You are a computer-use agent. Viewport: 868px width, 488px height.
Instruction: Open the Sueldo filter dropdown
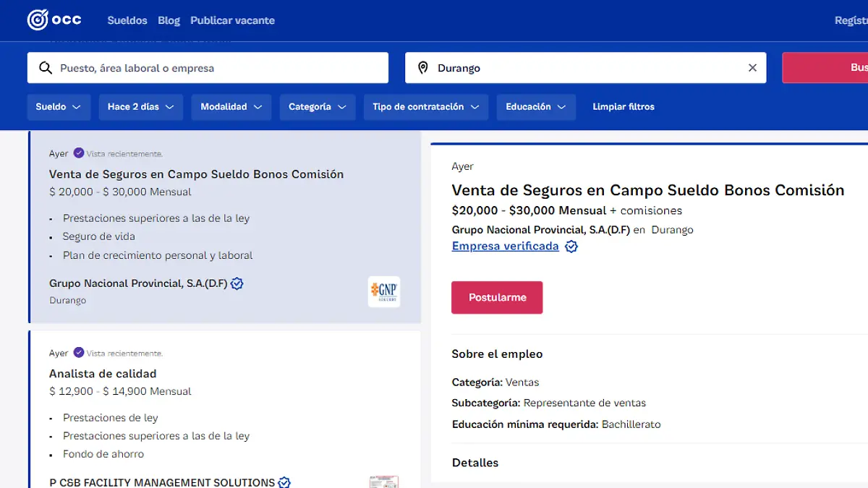pyautogui.click(x=59, y=107)
